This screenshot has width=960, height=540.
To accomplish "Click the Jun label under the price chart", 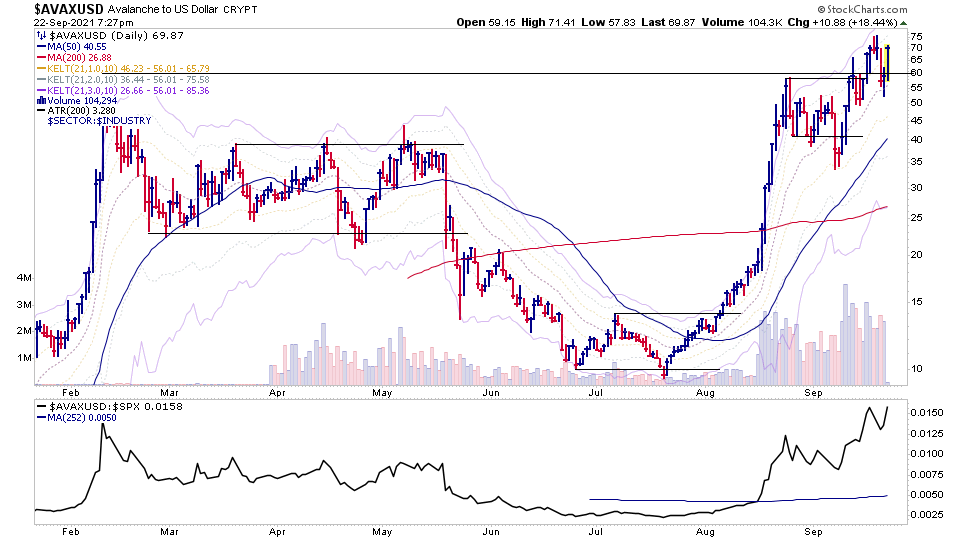I will (x=490, y=392).
